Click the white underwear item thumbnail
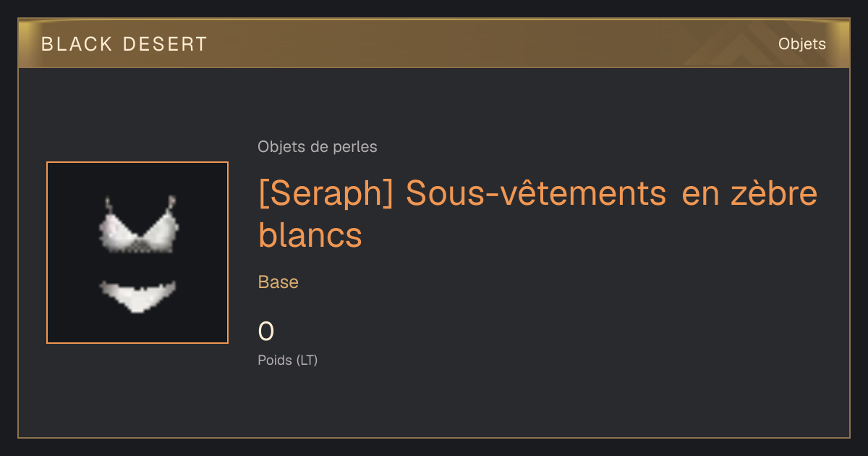This screenshot has height=456, width=868. (x=137, y=253)
